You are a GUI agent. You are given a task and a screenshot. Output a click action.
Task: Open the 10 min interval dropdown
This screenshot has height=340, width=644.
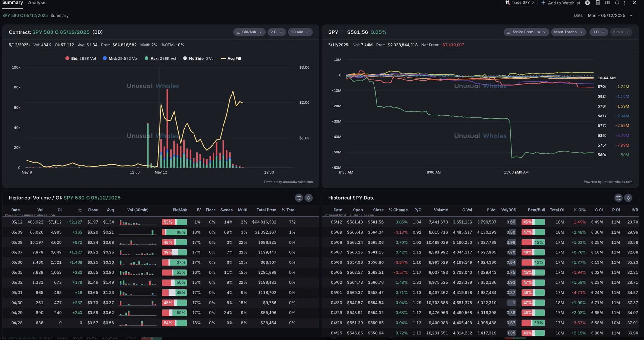tap(300, 32)
